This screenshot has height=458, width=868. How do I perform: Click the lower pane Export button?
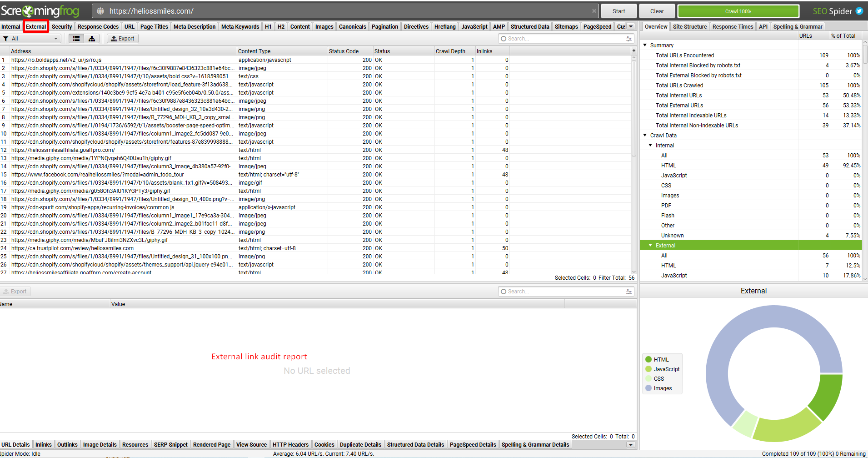click(15, 292)
